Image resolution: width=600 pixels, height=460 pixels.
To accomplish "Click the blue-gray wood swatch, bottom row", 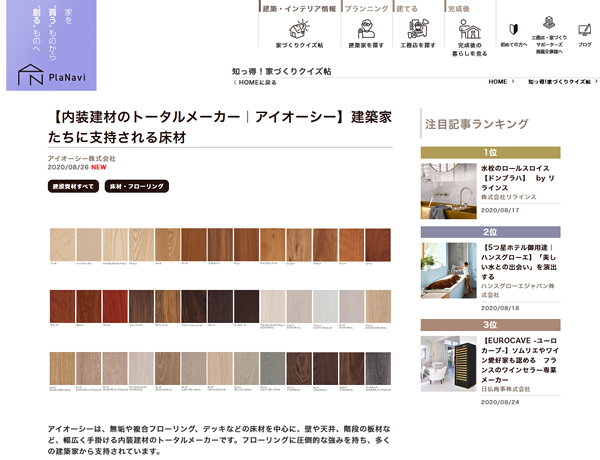I will (272, 369).
